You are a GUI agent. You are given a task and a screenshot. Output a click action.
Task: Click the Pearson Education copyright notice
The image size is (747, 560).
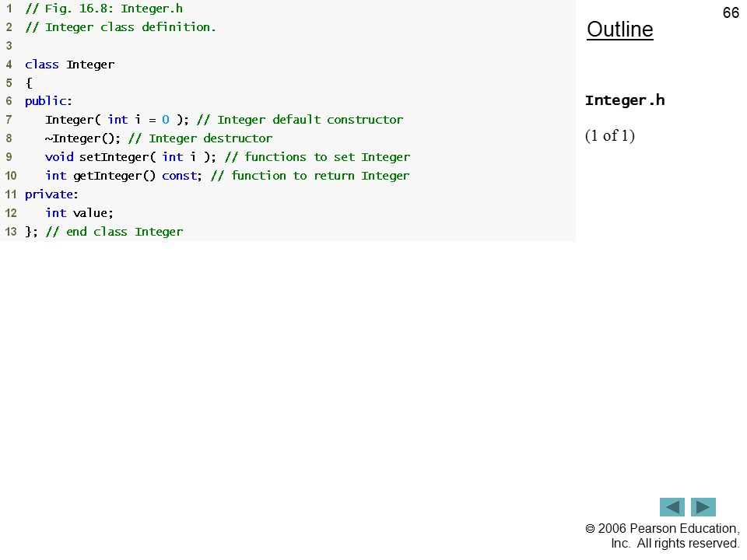[663, 536]
